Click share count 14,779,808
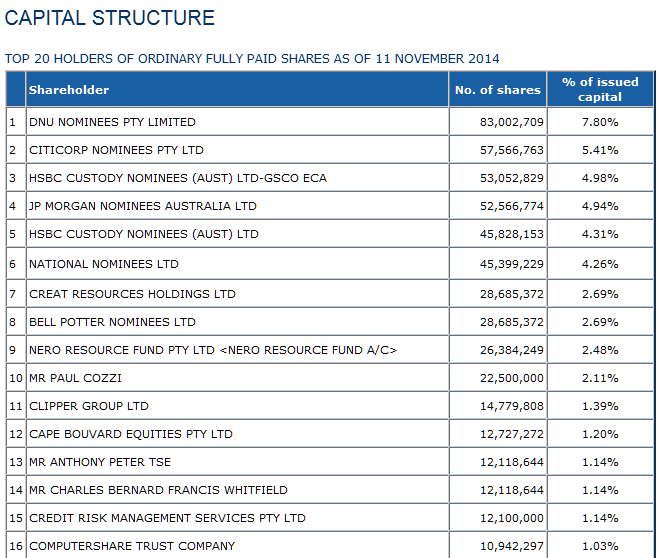 pos(512,406)
